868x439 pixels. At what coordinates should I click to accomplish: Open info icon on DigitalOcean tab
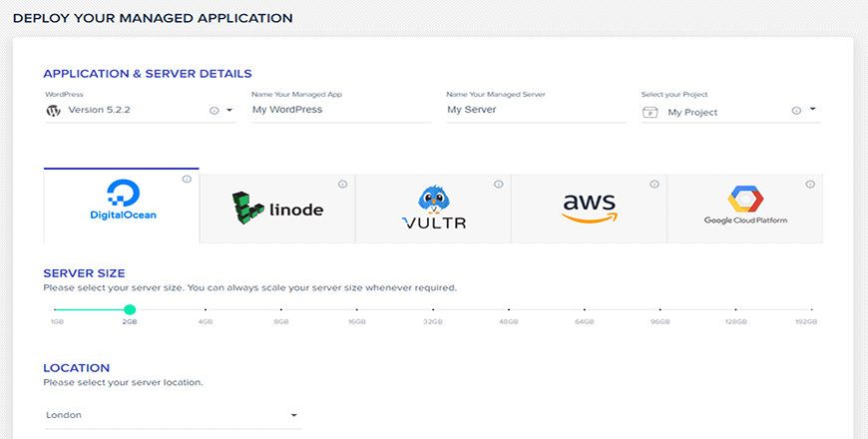(187, 179)
